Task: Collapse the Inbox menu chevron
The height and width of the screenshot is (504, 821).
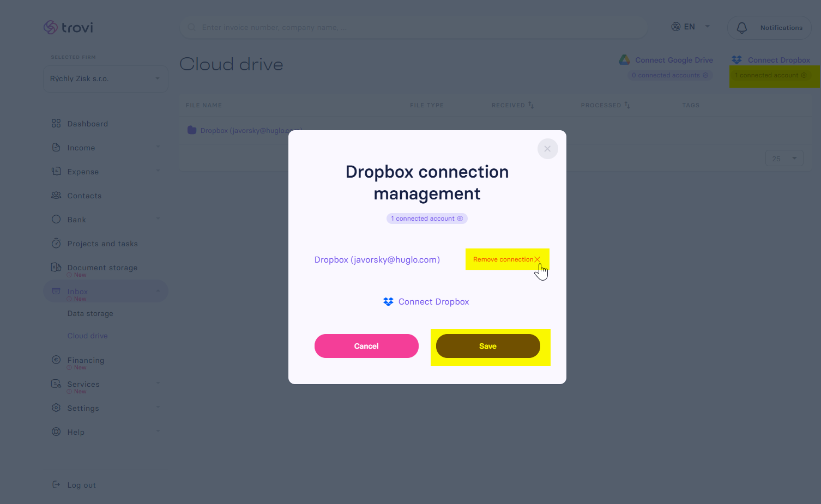Action: click(158, 291)
